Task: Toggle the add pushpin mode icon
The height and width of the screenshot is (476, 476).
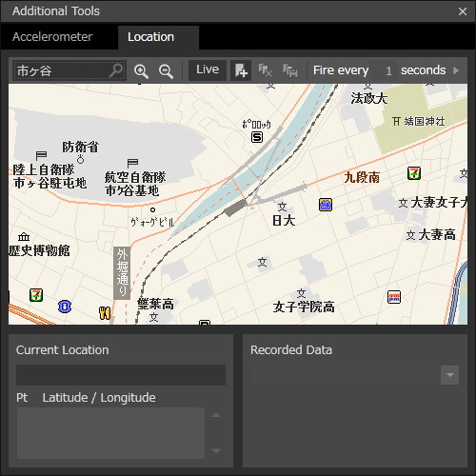Action: [241, 70]
